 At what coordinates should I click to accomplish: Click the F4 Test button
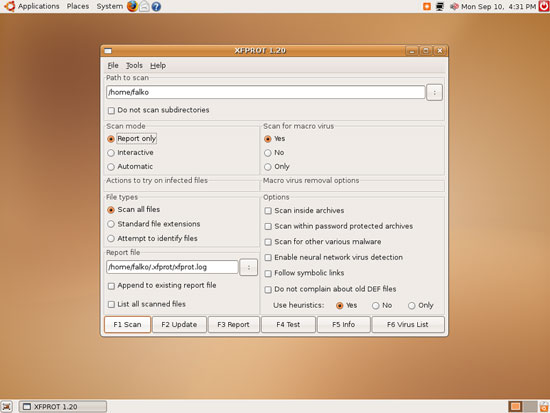tap(288, 325)
